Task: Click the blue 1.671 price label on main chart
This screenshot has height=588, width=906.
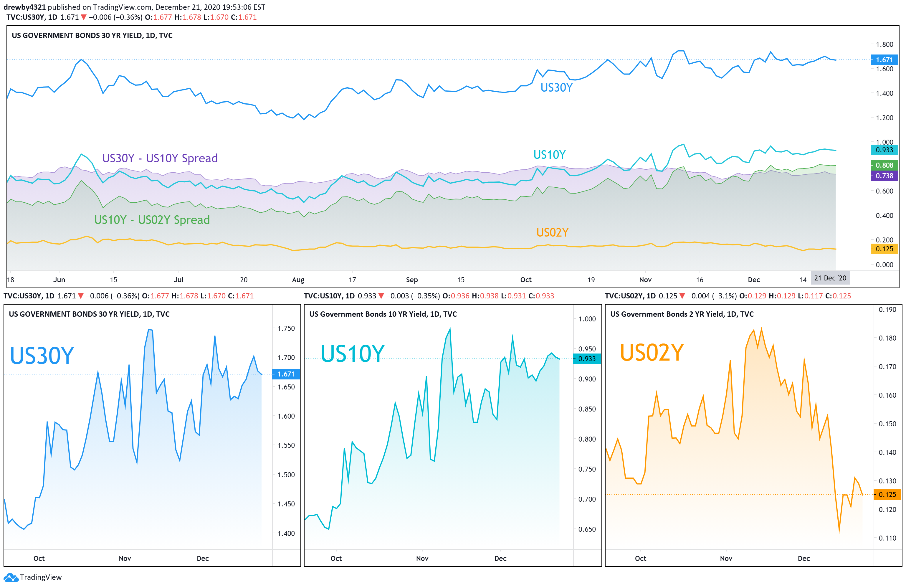Action: click(x=884, y=60)
